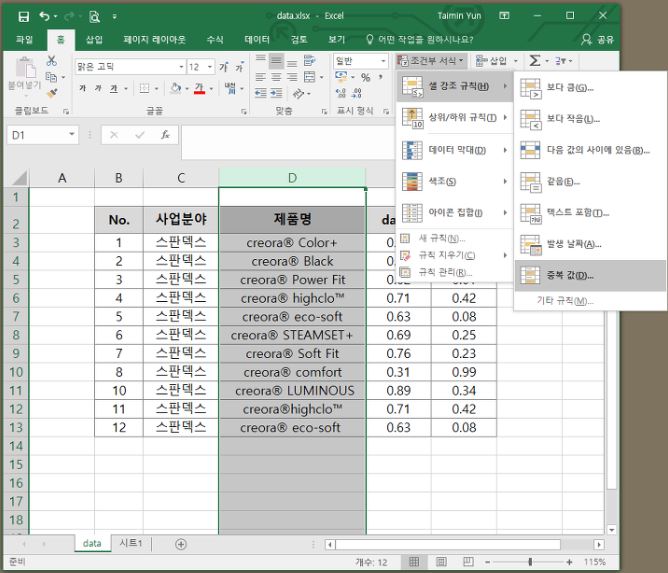
Task: Increase font size with larger 가 icon
Action: 223,67
